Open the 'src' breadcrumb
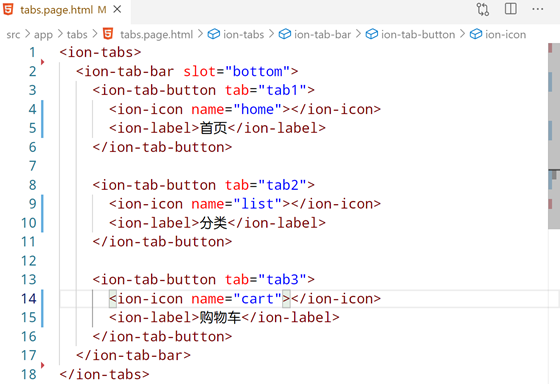The image size is (560, 384). click(14, 35)
